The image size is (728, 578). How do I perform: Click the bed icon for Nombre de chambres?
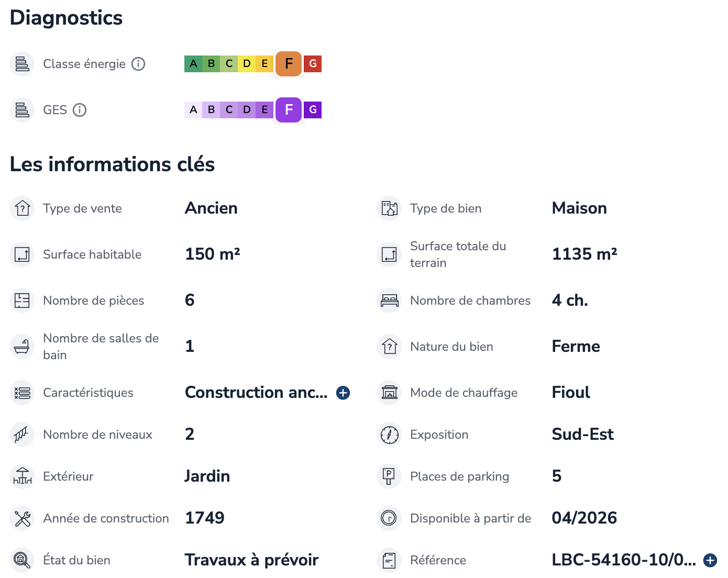(x=389, y=301)
